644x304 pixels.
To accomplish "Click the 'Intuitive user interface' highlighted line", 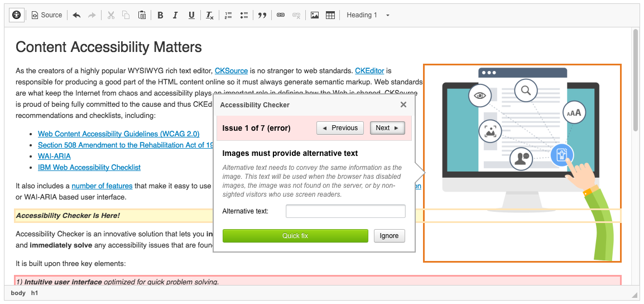I will pyautogui.click(x=317, y=281).
